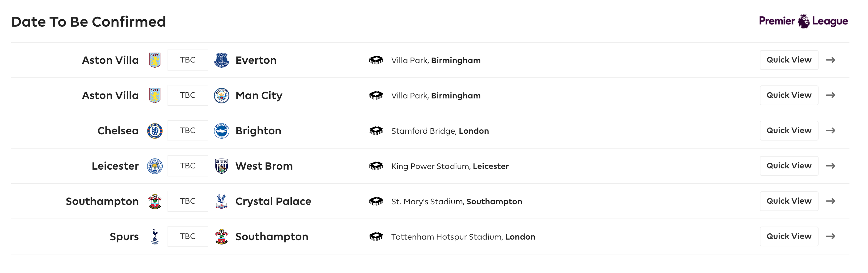Click the Crystal Palace club crest
Image resolution: width=868 pixels, height=273 pixels.
[x=221, y=201]
